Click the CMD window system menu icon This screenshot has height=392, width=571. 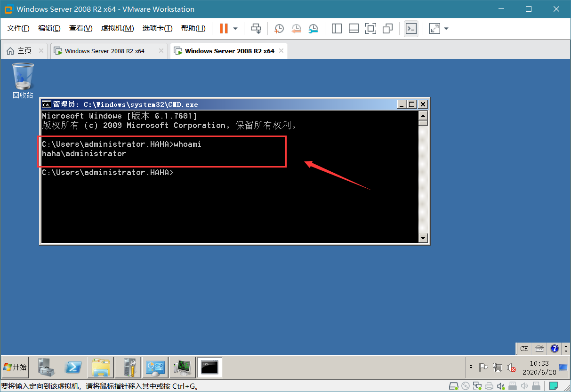coord(46,104)
